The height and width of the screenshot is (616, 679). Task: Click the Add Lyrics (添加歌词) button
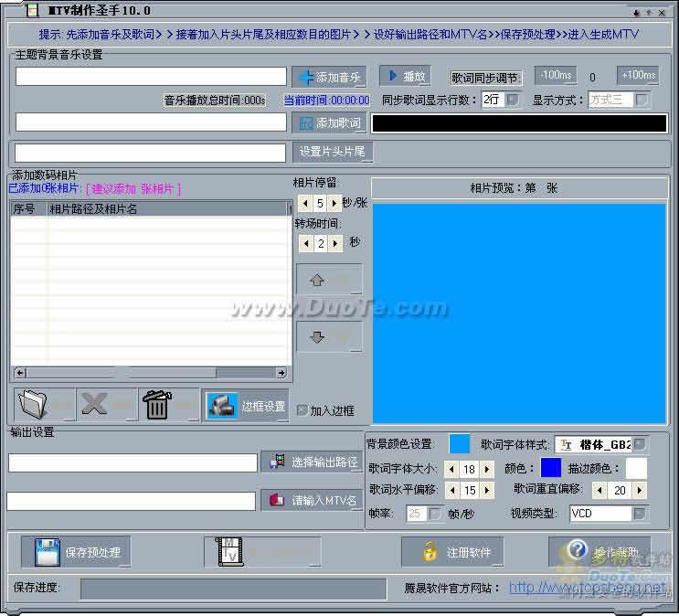[328, 122]
